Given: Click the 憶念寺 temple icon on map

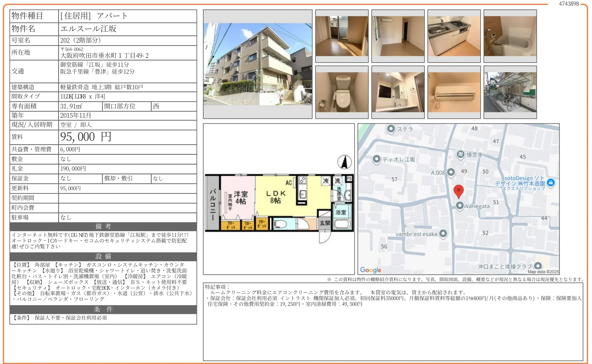Looking at the screenshot, I should [460, 154].
